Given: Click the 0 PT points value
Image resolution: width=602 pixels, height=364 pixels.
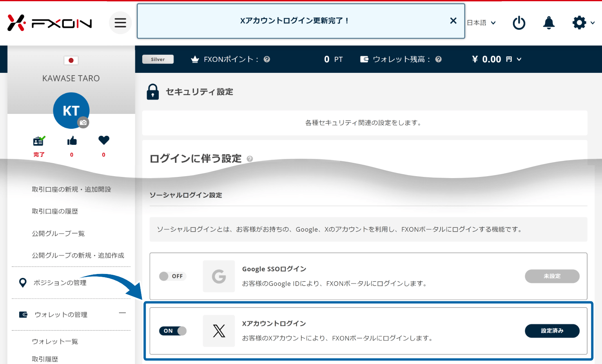Looking at the screenshot, I should [334, 59].
